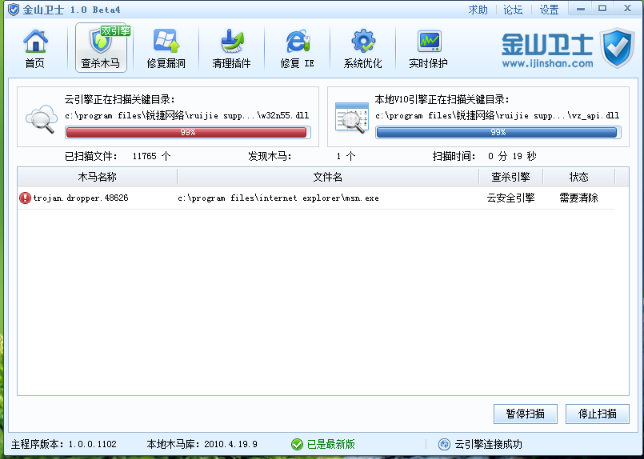Click the 发现木马 1 个 count
The image size is (644, 459).
point(302,156)
